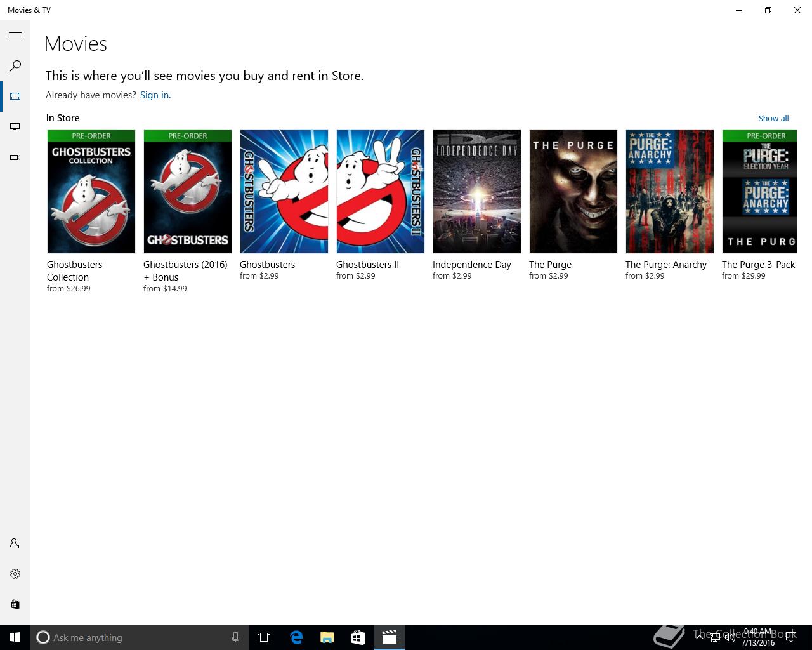This screenshot has width=812, height=650.
Task: Click the 'Ghostbusters II' title text
Action: pyautogui.click(x=367, y=265)
